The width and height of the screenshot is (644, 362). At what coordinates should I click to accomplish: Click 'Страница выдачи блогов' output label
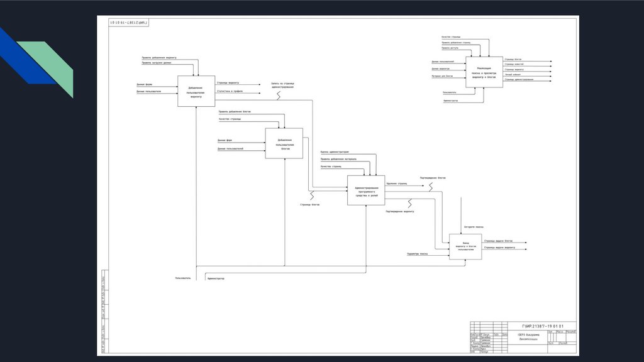(498, 241)
